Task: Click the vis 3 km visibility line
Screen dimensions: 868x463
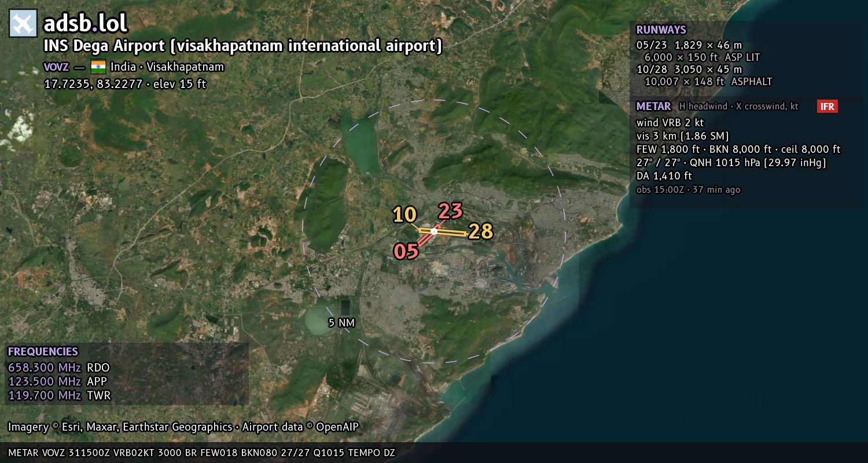Action: (x=682, y=136)
